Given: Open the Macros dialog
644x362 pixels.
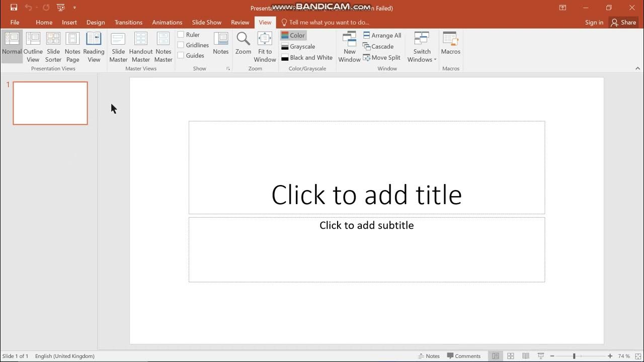Looking at the screenshot, I should (x=451, y=43).
